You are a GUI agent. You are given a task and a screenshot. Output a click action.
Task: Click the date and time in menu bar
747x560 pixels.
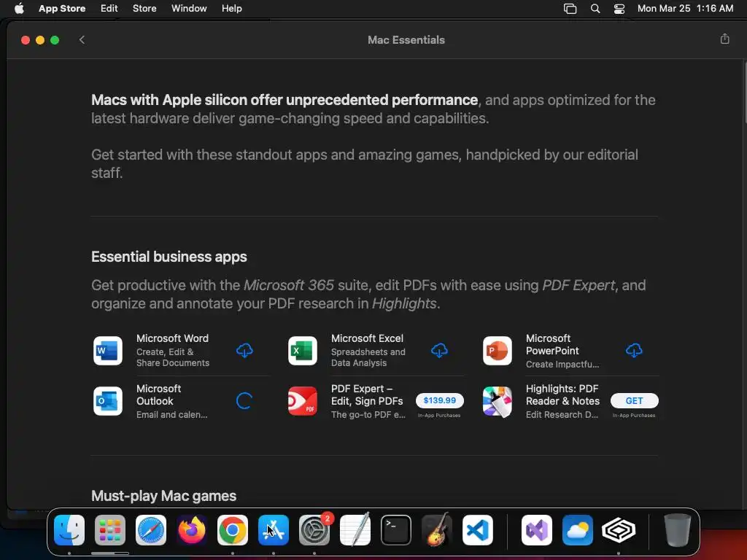(685, 9)
